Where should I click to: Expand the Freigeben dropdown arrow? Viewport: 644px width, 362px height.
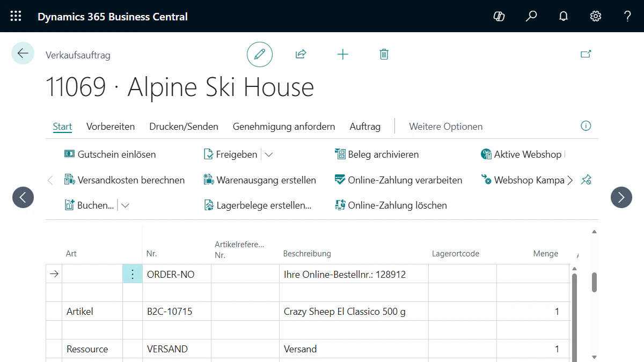click(269, 154)
